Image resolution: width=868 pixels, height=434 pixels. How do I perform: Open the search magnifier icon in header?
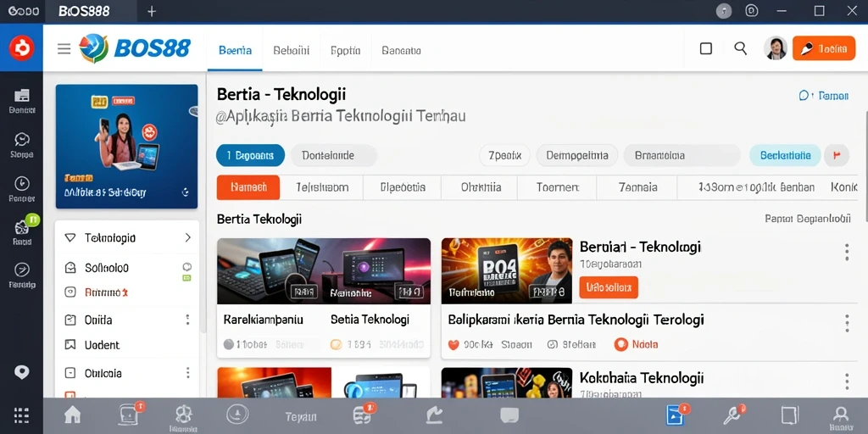coord(740,48)
